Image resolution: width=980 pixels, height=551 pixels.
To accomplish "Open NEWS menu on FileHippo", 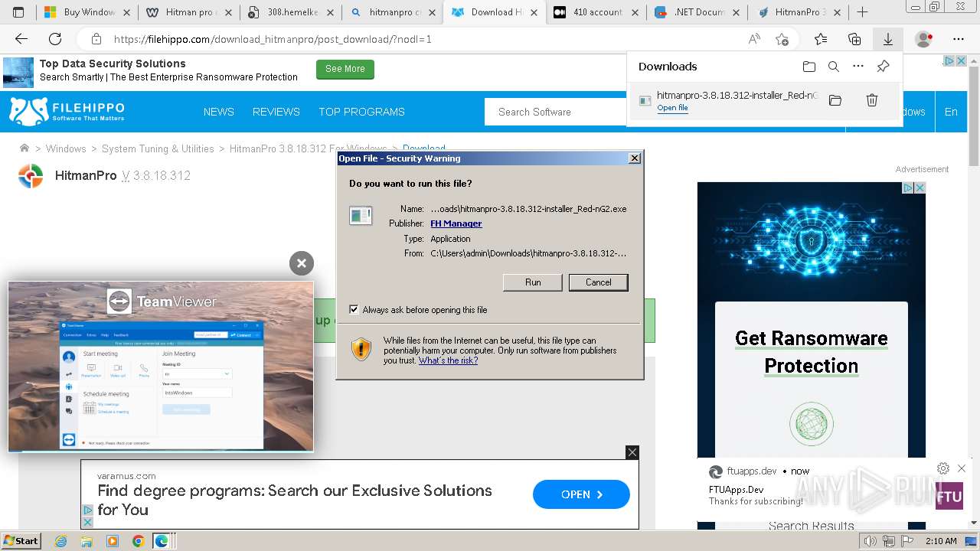I will pos(219,112).
